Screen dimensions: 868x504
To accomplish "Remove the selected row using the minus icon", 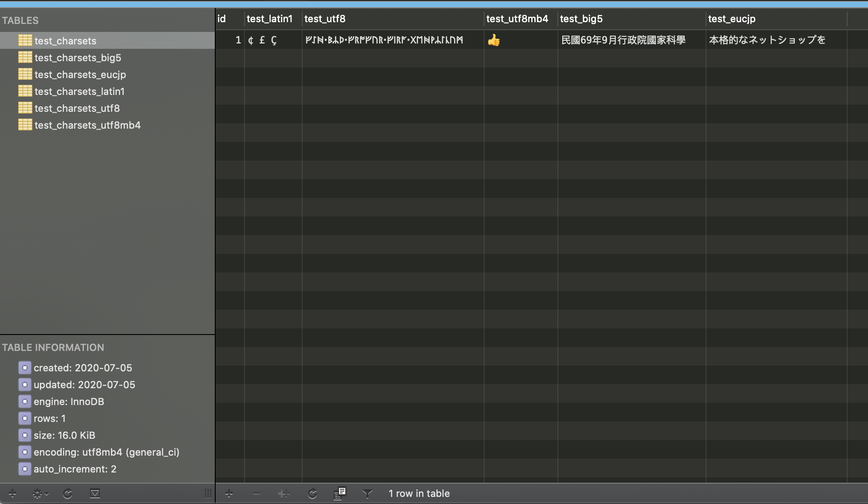I will (256, 493).
